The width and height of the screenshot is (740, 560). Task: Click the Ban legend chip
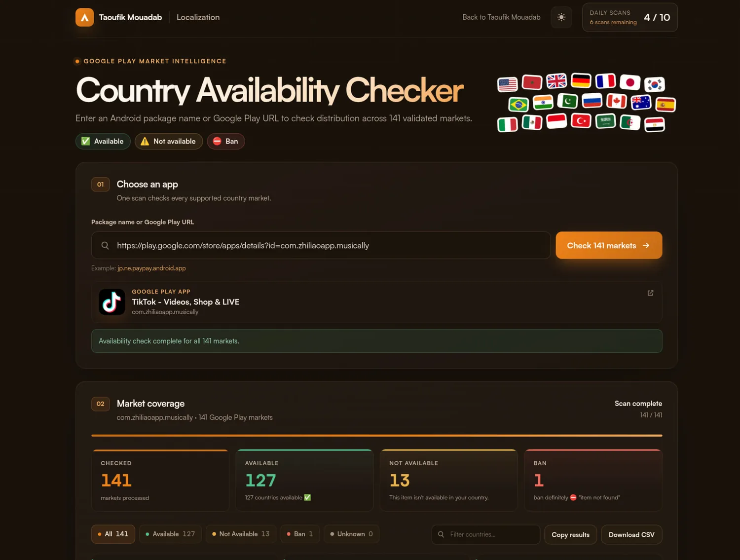pyautogui.click(x=226, y=141)
